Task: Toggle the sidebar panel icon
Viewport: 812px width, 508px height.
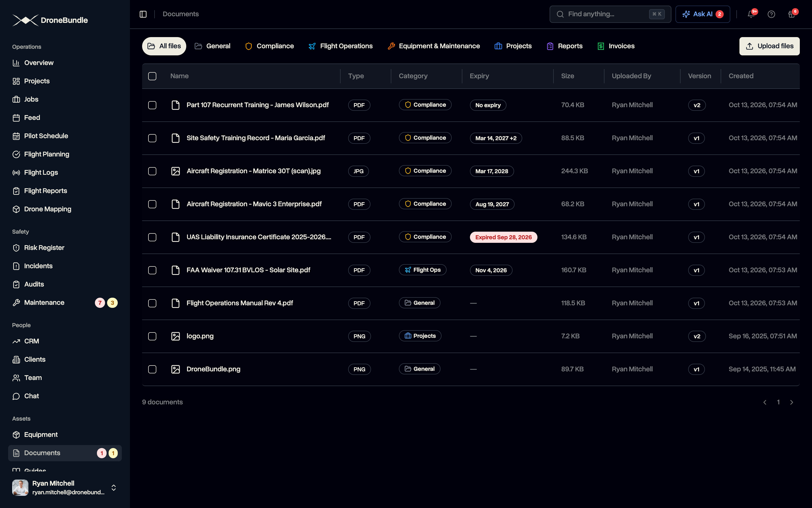Action: [x=143, y=14]
